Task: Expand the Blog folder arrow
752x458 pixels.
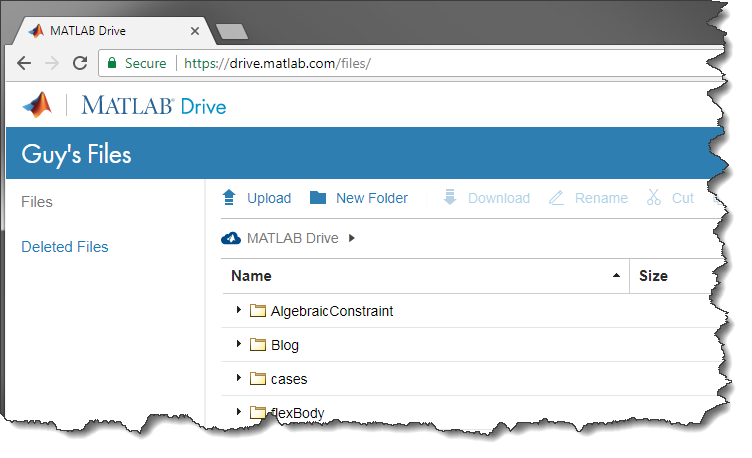Action: click(x=239, y=344)
